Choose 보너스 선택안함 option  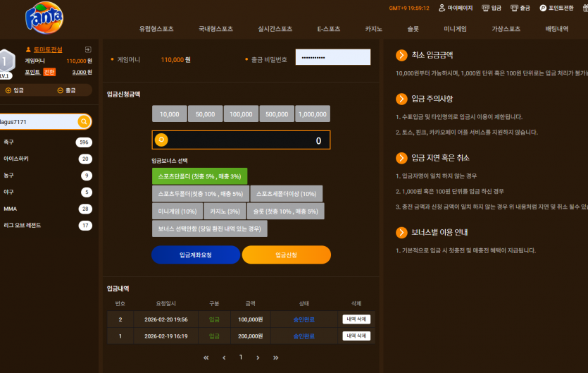209,228
